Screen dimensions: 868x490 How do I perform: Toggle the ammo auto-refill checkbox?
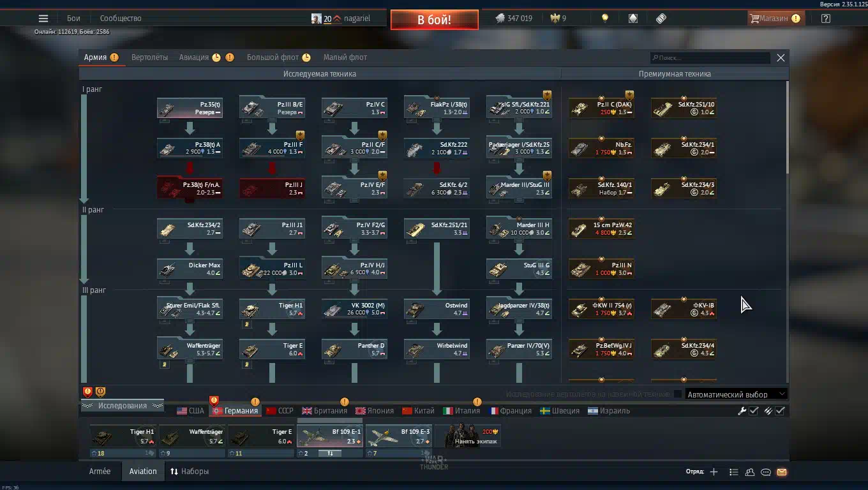(780, 411)
